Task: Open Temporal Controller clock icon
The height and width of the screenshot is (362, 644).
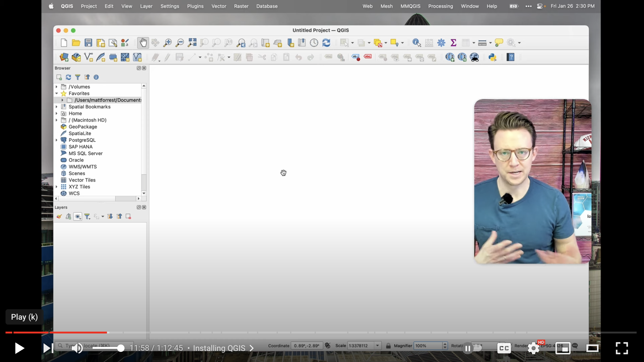Action: tap(314, 43)
